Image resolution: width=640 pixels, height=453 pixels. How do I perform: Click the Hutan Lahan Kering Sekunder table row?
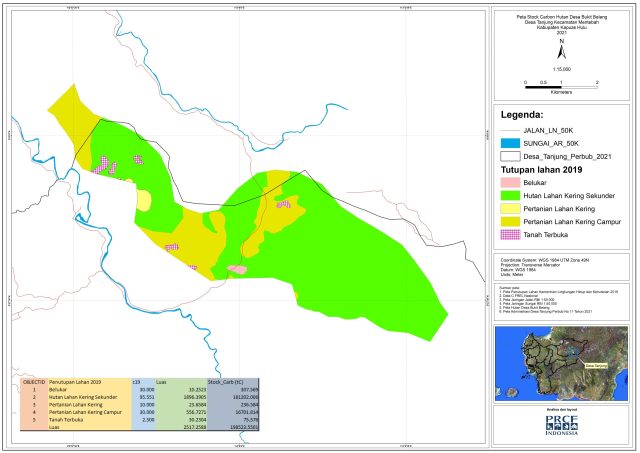pos(140,397)
